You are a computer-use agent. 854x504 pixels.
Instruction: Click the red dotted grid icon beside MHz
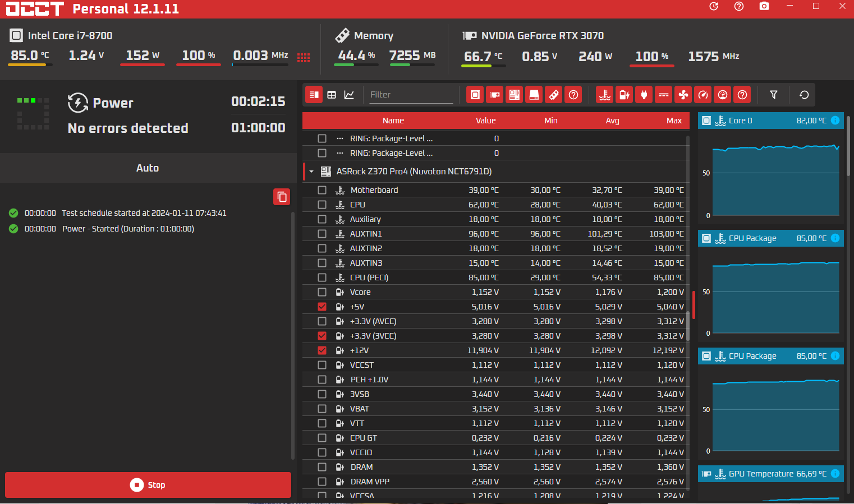(304, 58)
